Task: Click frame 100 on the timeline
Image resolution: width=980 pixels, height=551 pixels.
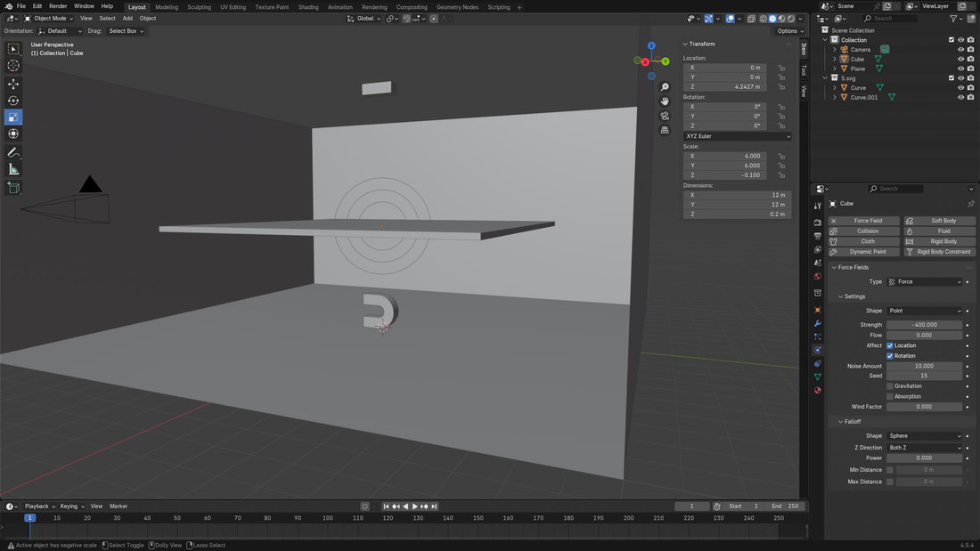Action: [328, 518]
